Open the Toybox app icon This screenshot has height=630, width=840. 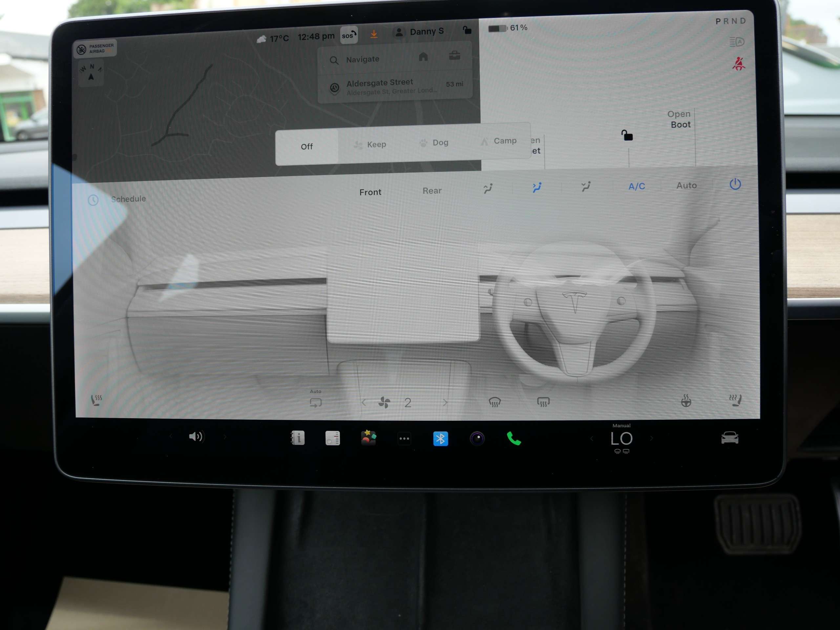point(368,438)
